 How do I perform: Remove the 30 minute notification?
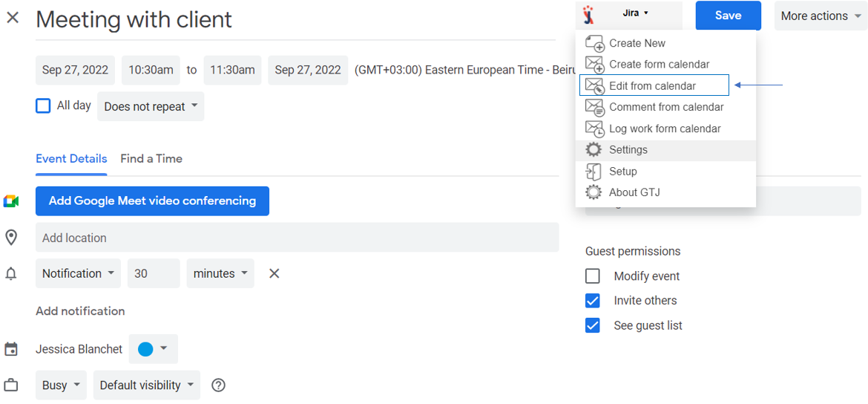[274, 273]
